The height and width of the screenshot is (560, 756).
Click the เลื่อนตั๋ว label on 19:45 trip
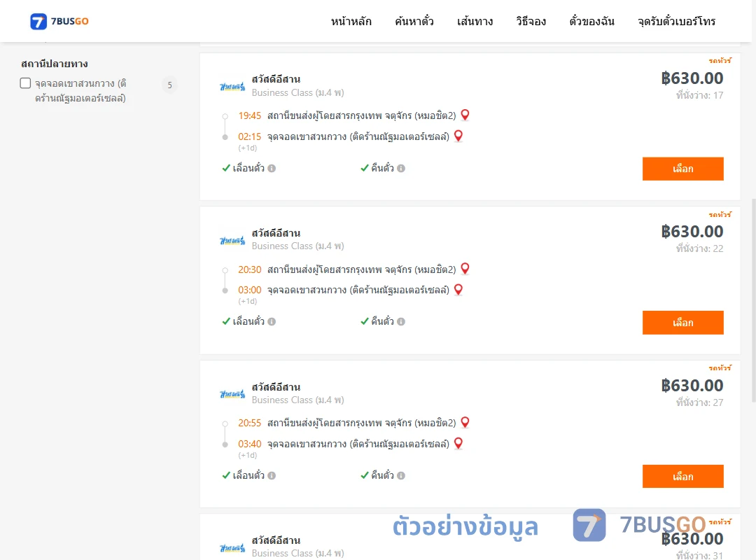(248, 168)
